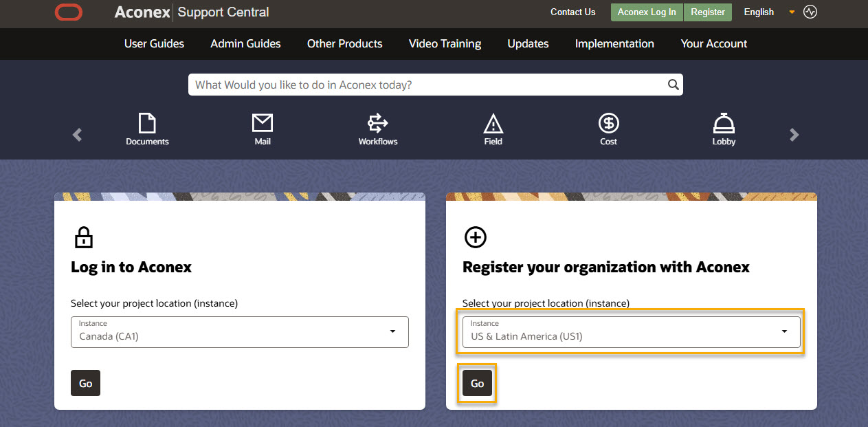Open the User Guides menu

coord(154,43)
